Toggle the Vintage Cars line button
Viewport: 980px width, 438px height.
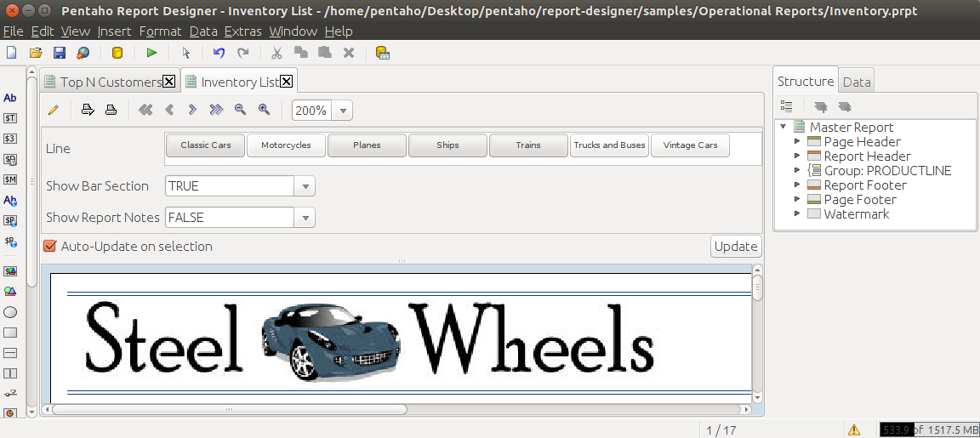(690, 145)
